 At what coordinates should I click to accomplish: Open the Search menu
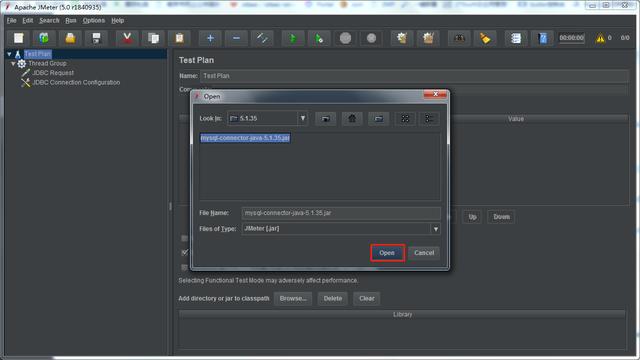pos(49,20)
